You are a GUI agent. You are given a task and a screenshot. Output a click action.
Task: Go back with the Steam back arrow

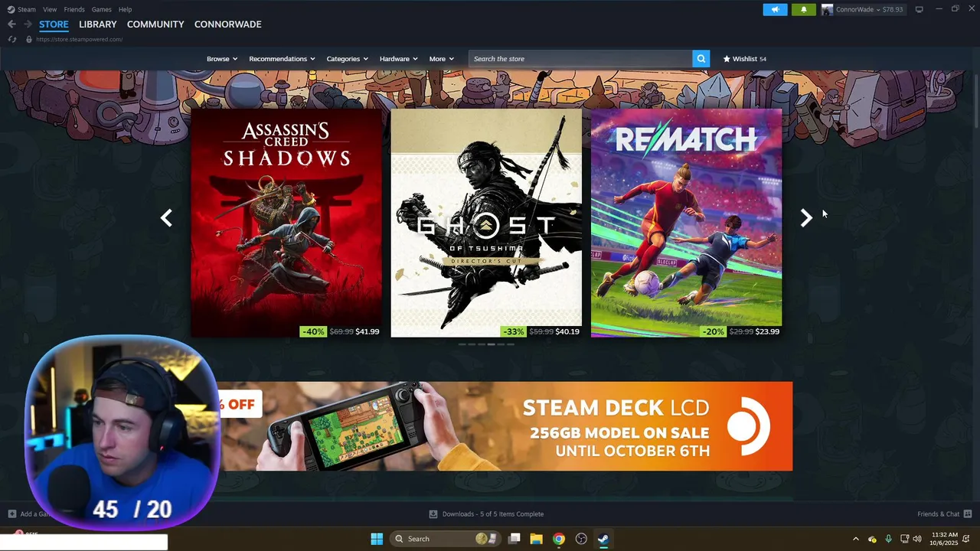[11, 24]
